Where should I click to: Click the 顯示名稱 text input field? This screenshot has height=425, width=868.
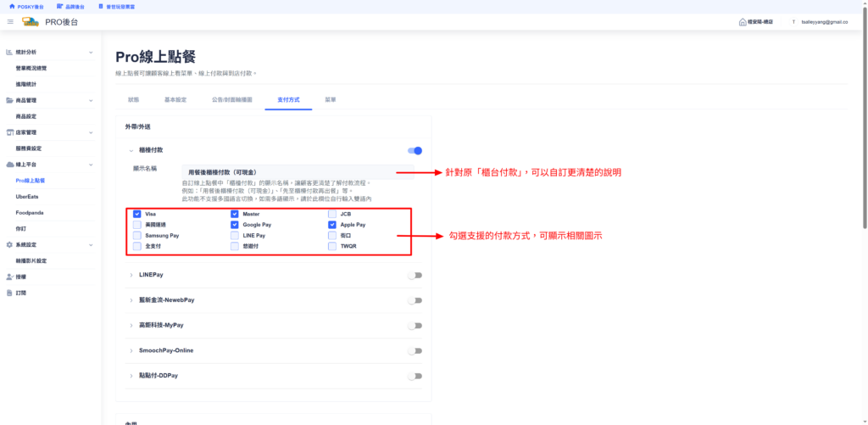pos(298,171)
